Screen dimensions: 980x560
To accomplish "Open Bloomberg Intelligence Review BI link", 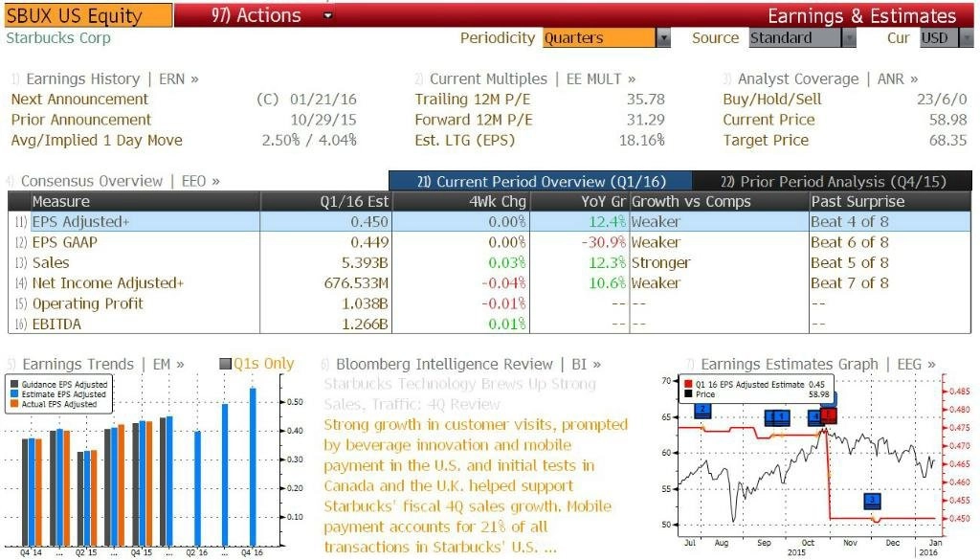I will 468,364.
